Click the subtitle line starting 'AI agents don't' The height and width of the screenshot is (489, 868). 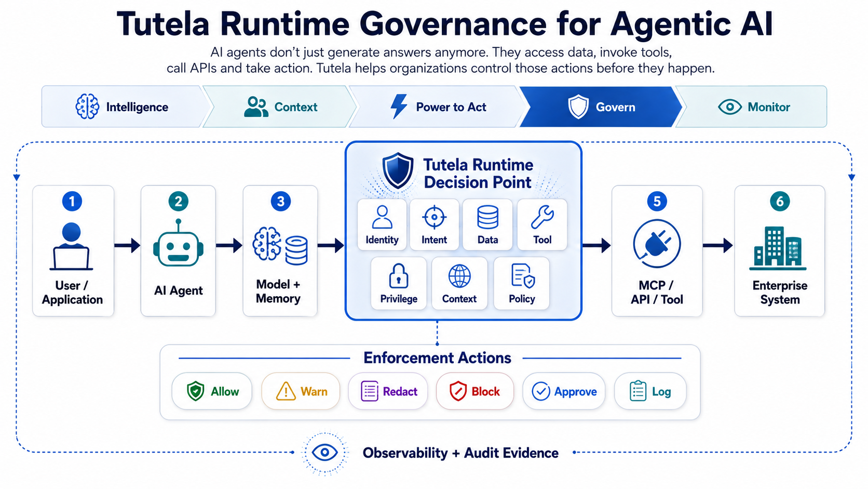click(441, 52)
